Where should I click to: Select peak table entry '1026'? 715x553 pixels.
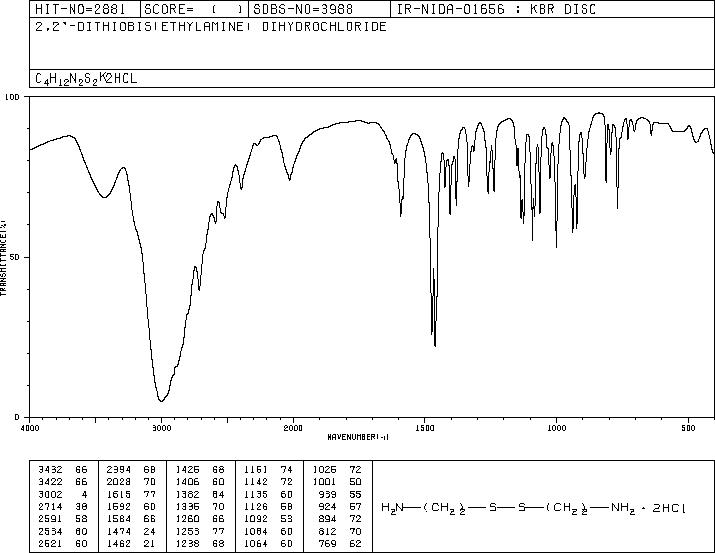tap(325, 470)
